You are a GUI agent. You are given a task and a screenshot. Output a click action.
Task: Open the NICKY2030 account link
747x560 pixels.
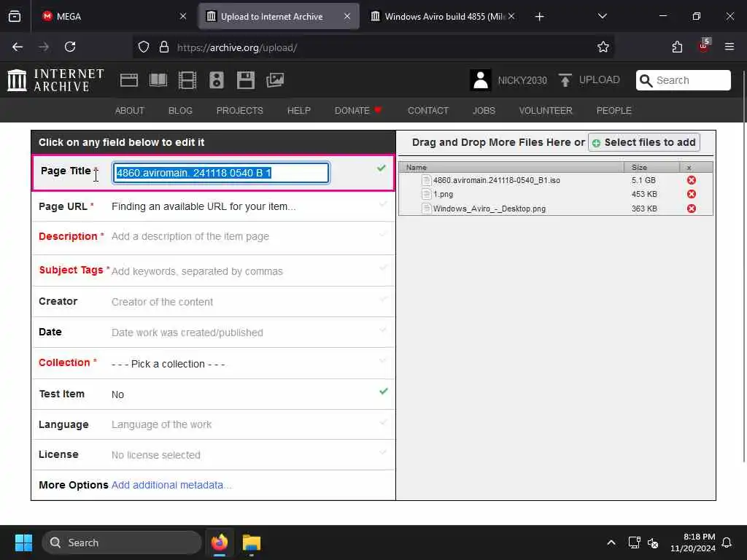click(522, 80)
